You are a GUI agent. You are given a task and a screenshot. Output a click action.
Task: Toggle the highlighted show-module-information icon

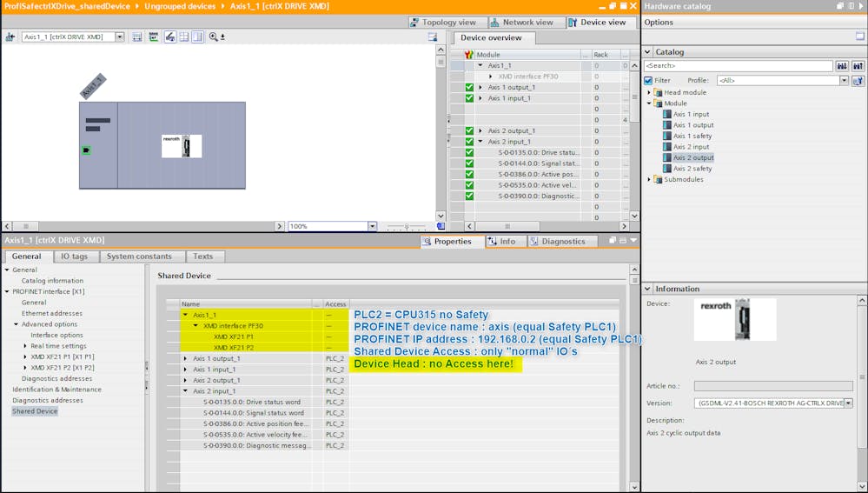(x=170, y=37)
